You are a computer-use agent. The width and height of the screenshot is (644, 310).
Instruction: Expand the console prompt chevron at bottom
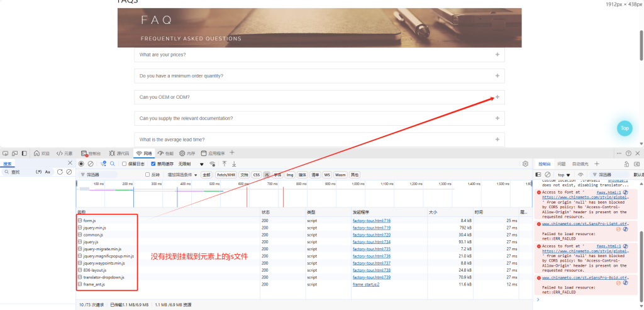coord(538,299)
